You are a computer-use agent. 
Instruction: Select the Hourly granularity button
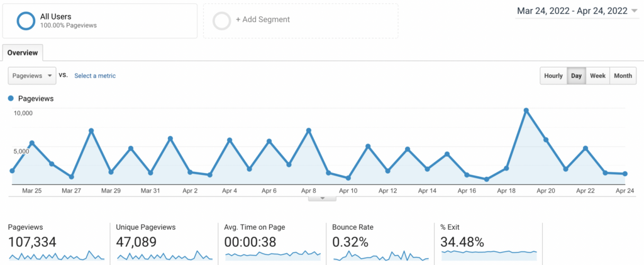(x=553, y=76)
